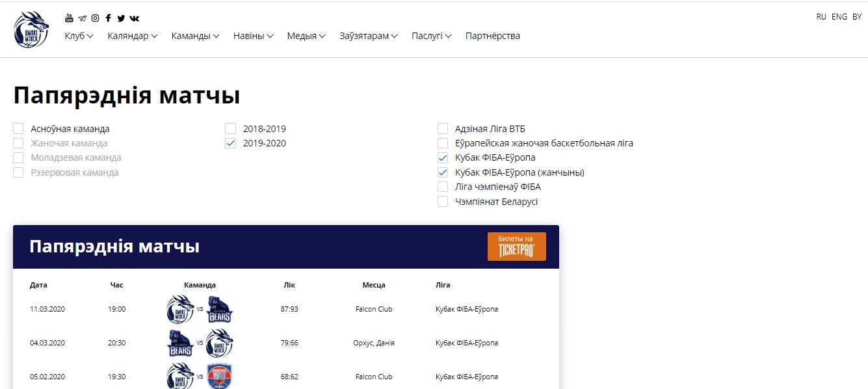Click the 79:66 score link
Image resolution: width=868 pixels, height=389 pixels.
point(289,343)
